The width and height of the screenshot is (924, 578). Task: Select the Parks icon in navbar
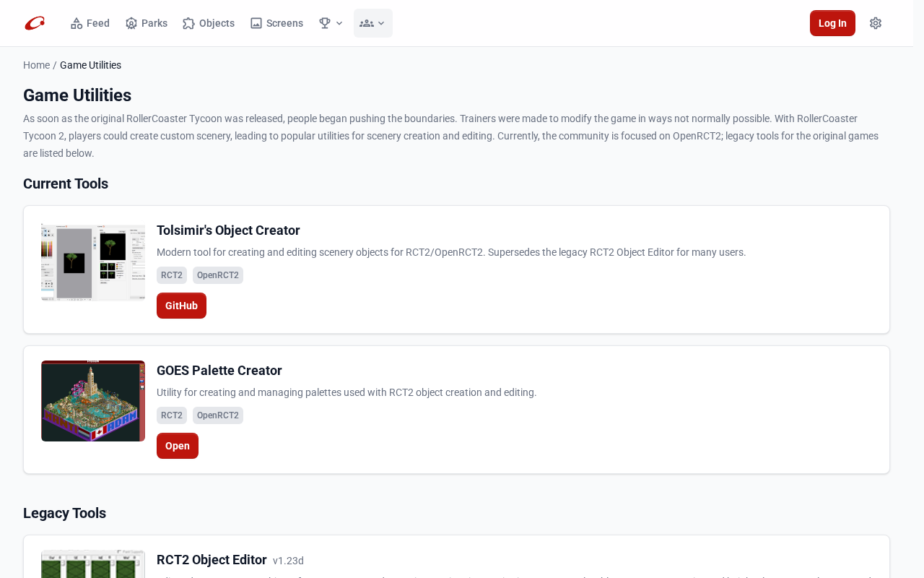131,23
